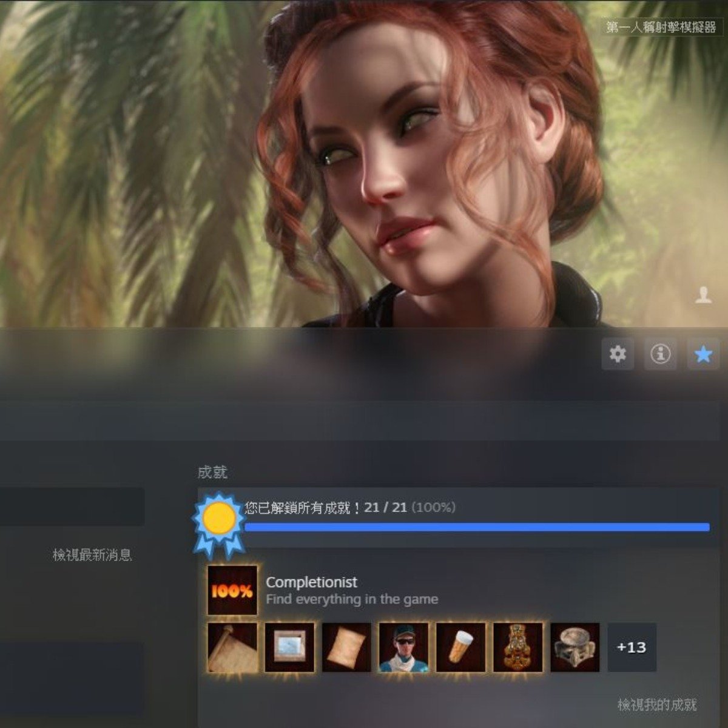Click the framed picture achievement icon
The width and height of the screenshot is (728, 728).
pos(289,647)
